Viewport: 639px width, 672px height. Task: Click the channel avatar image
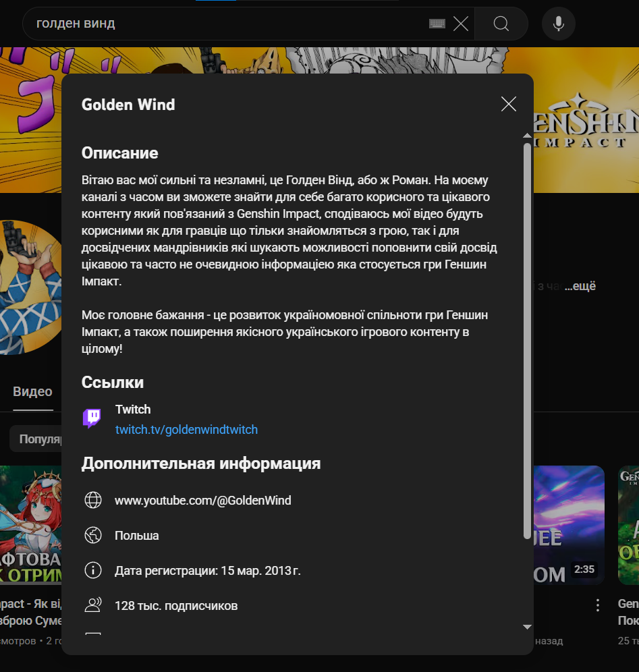[31, 287]
